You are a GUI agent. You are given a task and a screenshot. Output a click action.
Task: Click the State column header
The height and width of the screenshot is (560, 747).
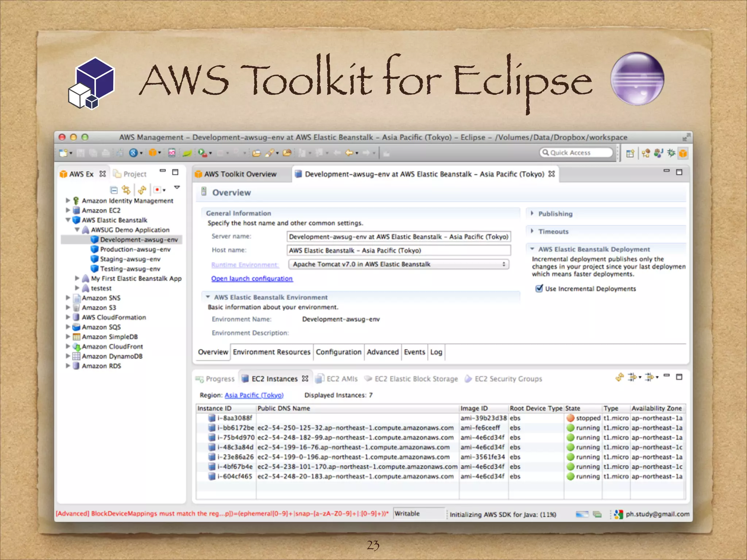(x=583, y=408)
